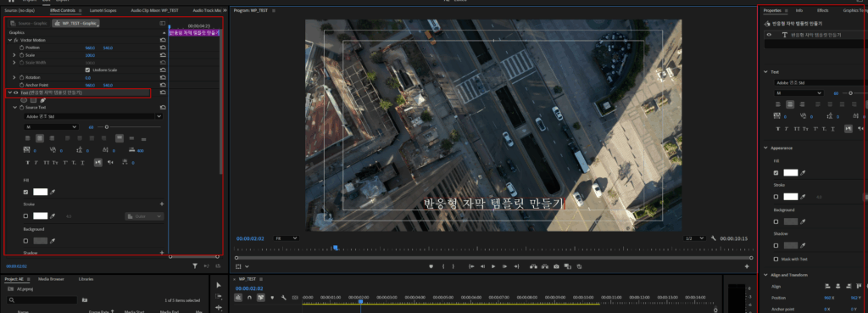Center align text in Effect Controls
This screenshot has width=868, height=313.
pyautogui.click(x=39, y=138)
